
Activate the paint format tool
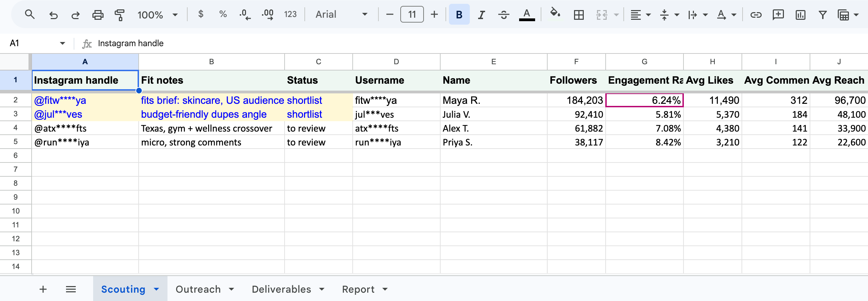pos(120,15)
